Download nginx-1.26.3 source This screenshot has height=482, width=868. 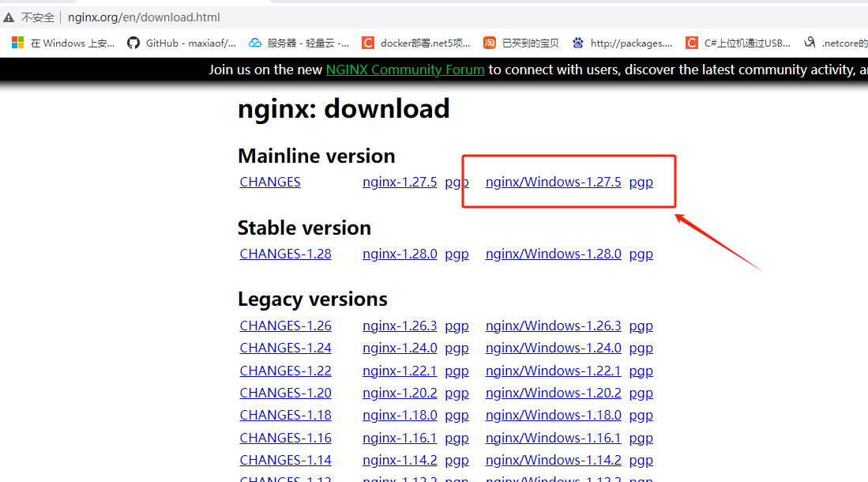click(400, 326)
